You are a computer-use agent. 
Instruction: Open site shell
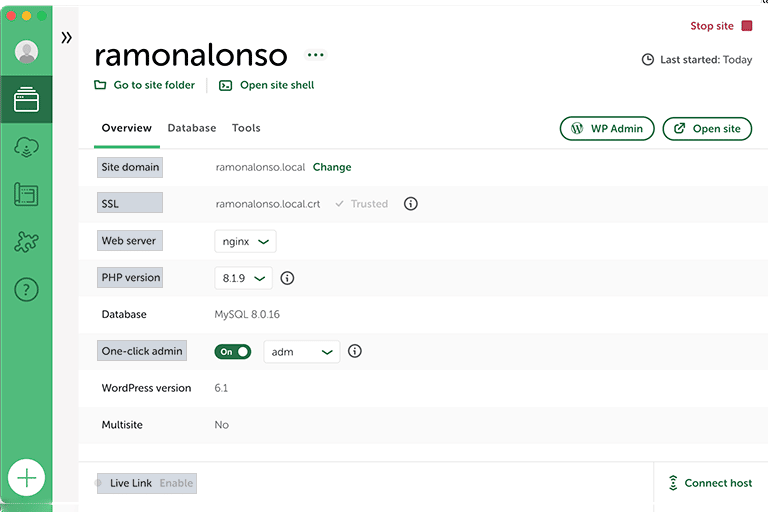[x=266, y=85]
